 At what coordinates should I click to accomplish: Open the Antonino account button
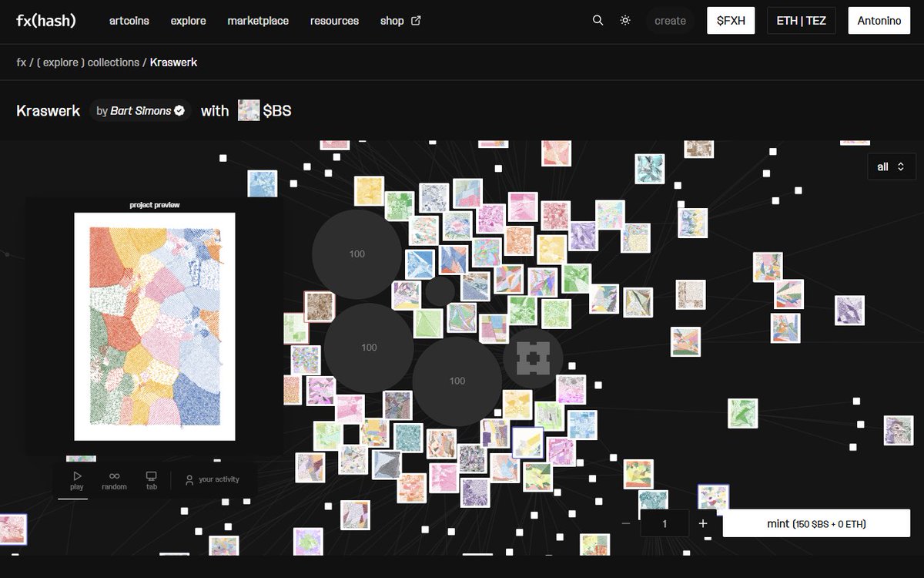tap(879, 21)
